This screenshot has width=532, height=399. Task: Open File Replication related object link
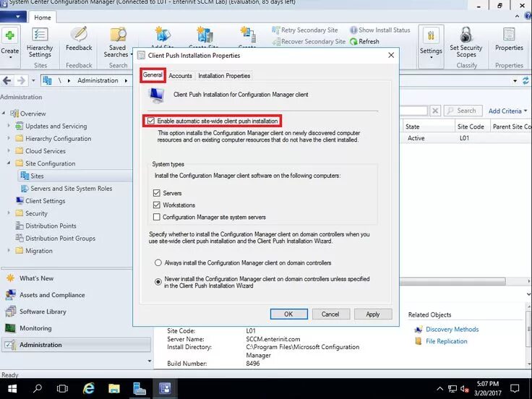tap(447, 341)
